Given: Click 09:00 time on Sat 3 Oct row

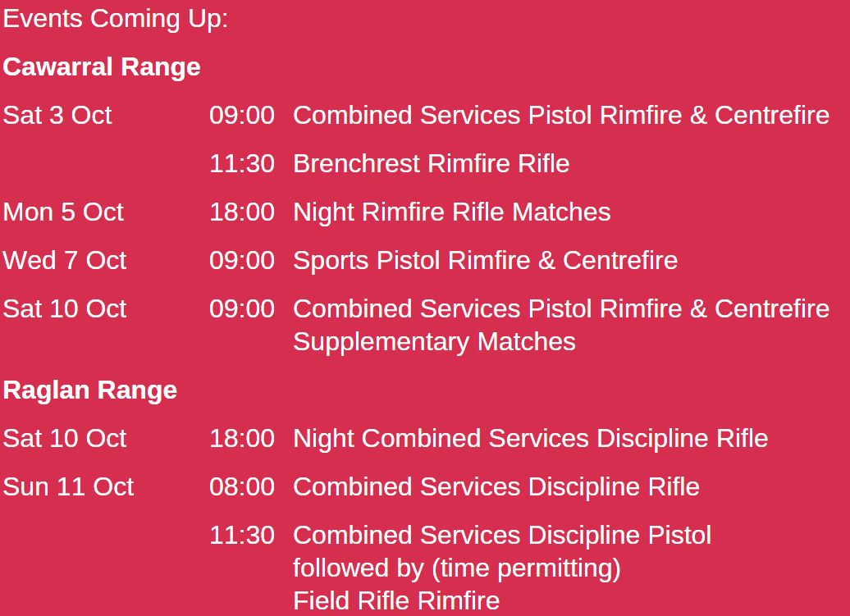Looking at the screenshot, I should 242,116.
